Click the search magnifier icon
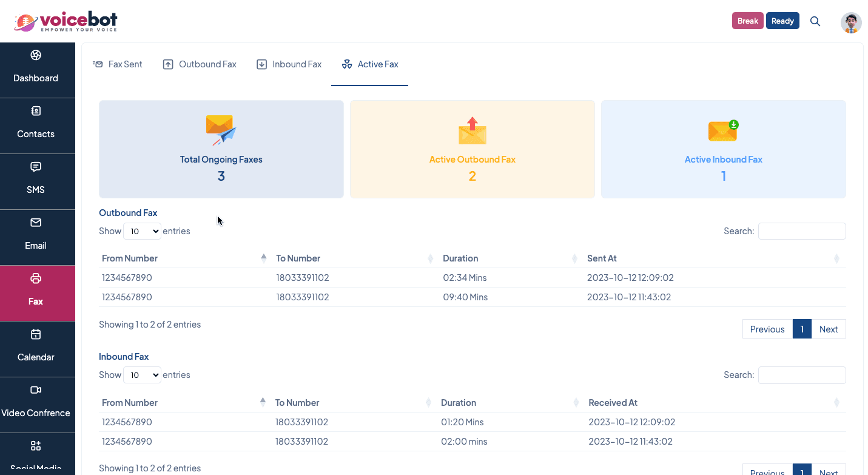 815,21
